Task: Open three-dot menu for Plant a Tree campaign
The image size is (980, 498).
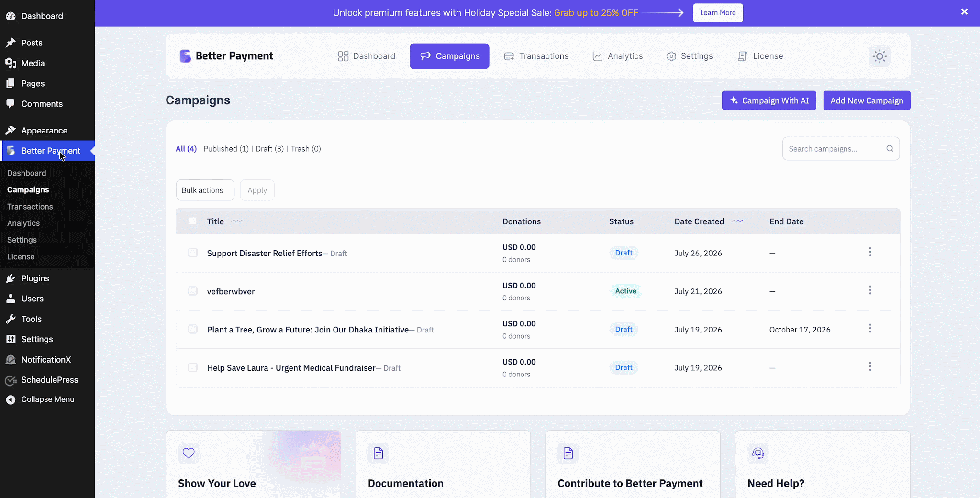Action: [x=870, y=328]
